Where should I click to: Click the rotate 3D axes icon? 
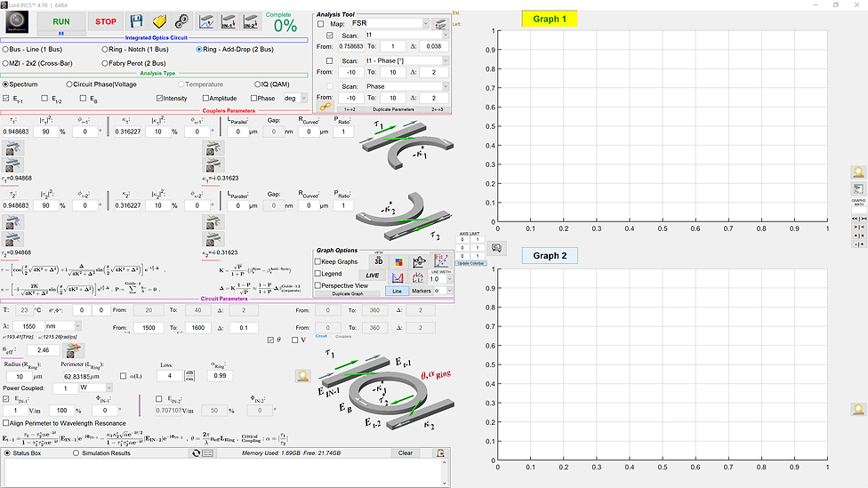click(419, 261)
